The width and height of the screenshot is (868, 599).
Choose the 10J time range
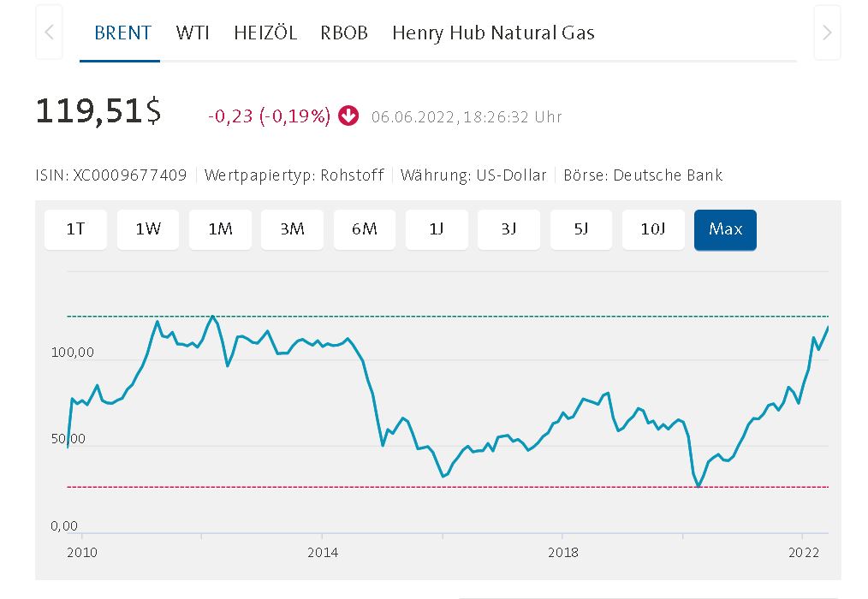pos(653,229)
